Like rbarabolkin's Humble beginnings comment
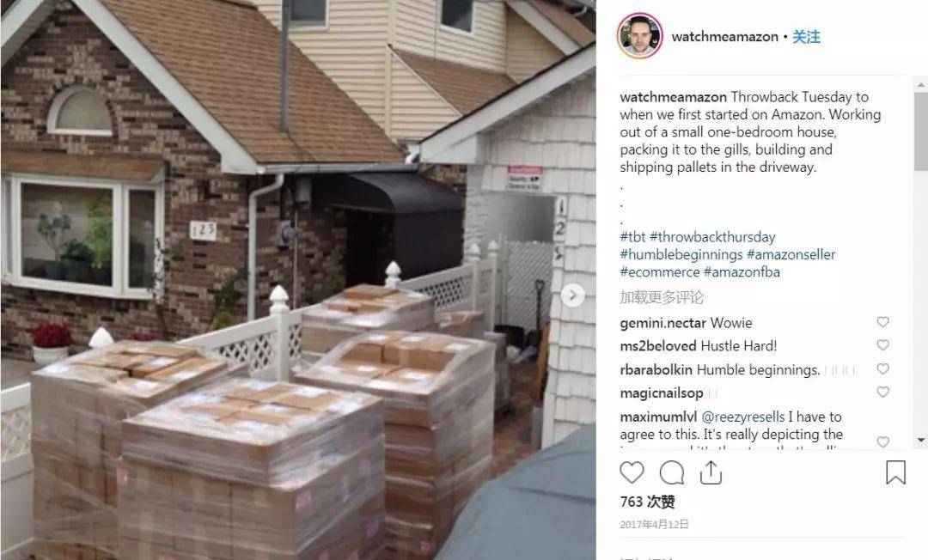This screenshot has width=928, height=560. [882, 368]
